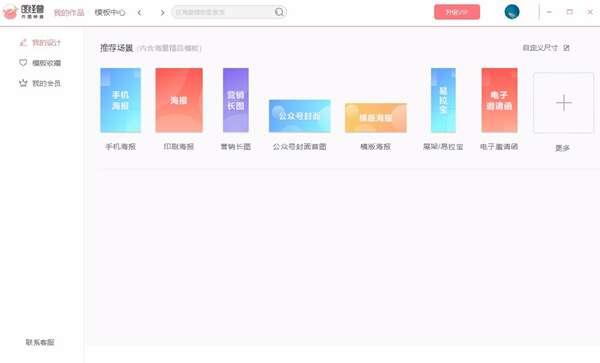Go forward with the right arrow

pos(162,13)
